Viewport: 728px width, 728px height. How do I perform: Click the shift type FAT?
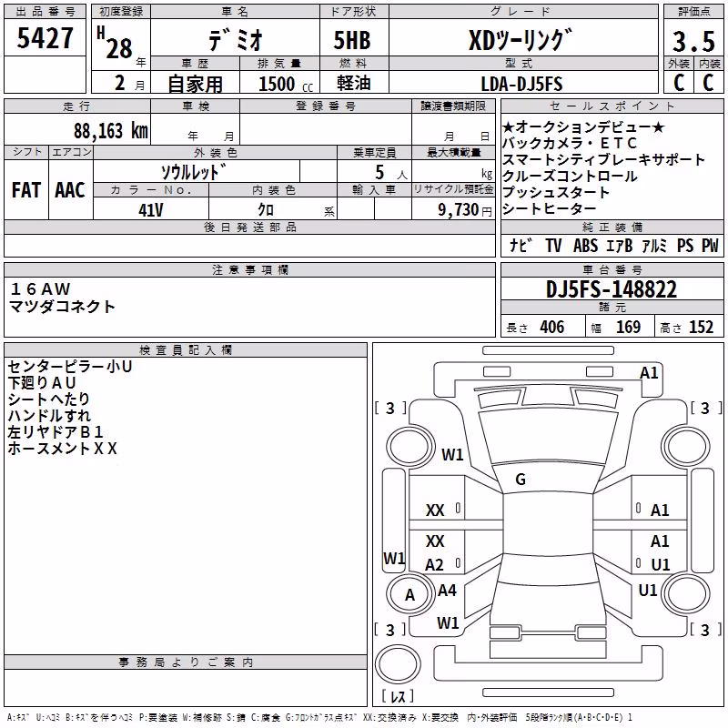click(26, 190)
